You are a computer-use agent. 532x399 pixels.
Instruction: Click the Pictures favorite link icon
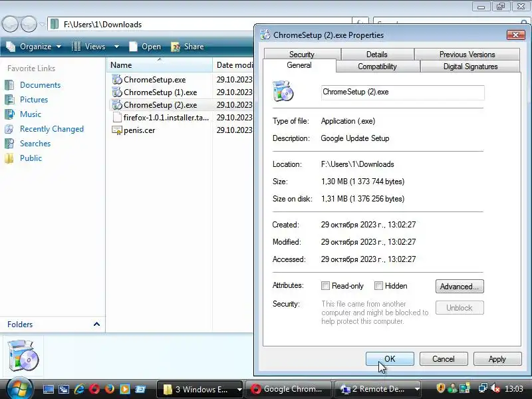point(9,99)
